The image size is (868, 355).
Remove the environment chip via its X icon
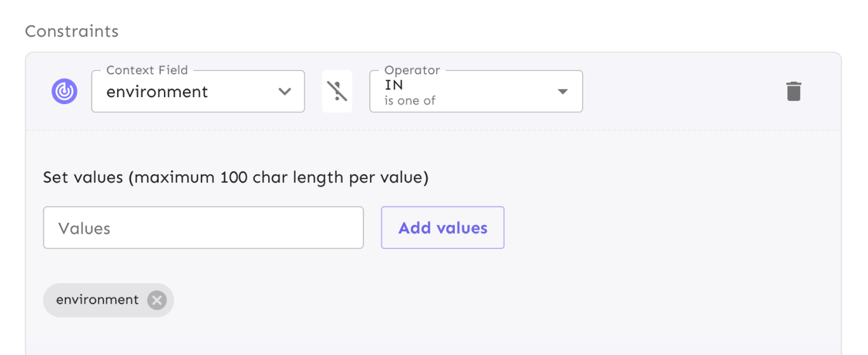(x=157, y=300)
